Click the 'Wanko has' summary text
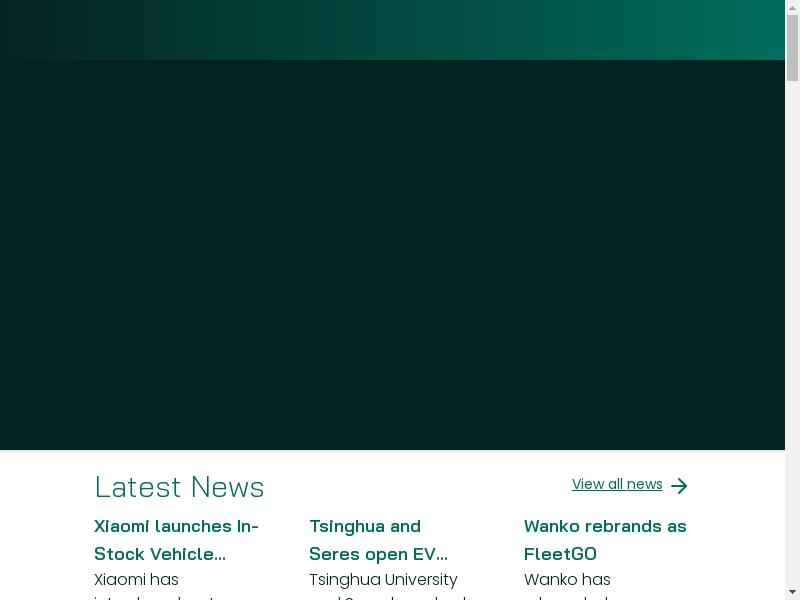The width and height of the screenshot is (800, 600). pos(567,579)
